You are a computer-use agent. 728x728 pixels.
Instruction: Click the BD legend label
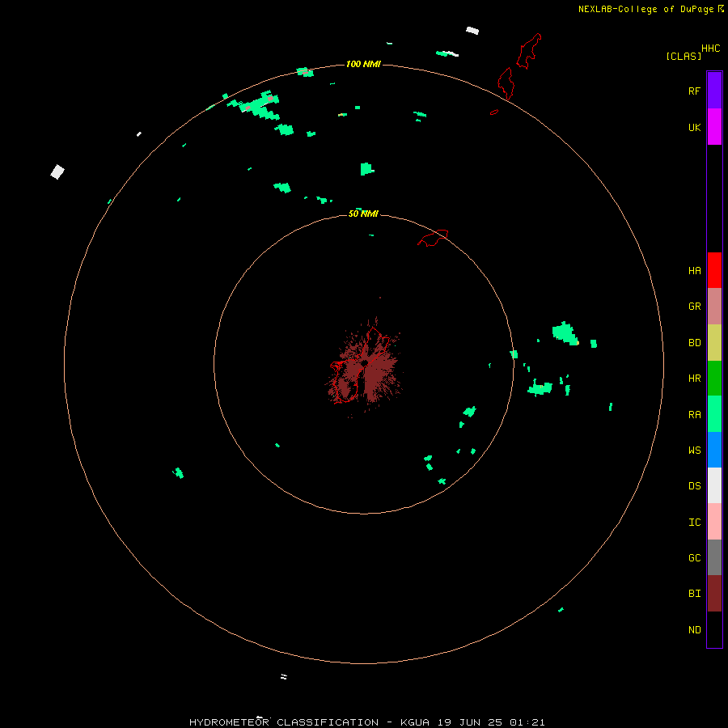point(694,343)
